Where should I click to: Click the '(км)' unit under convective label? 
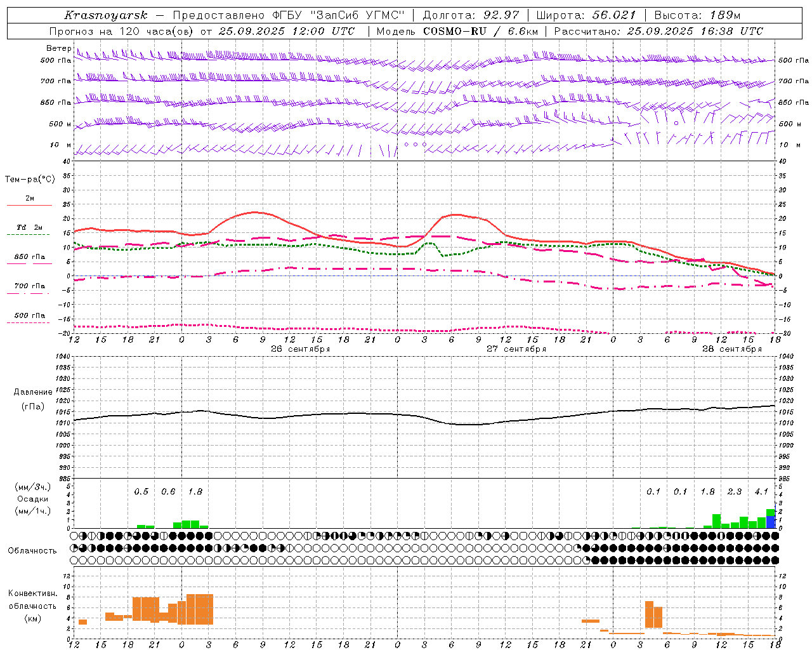click(32, 618)
